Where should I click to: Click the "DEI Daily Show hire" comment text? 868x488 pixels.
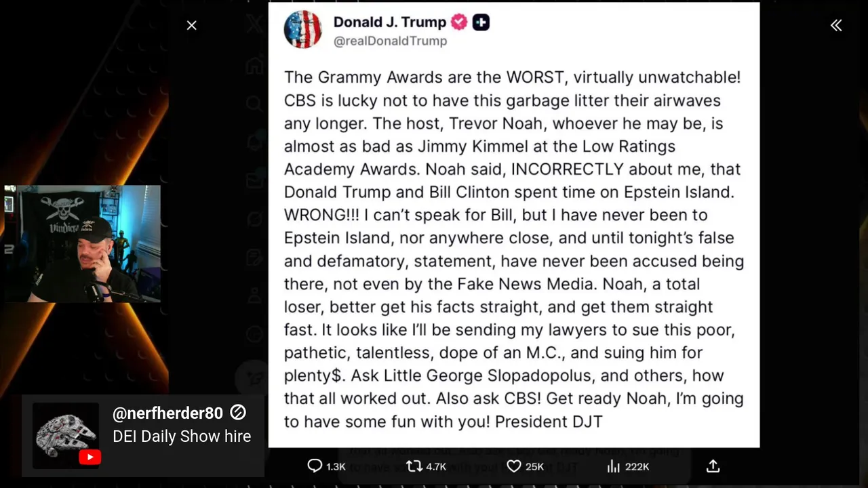tap(182, 436)
